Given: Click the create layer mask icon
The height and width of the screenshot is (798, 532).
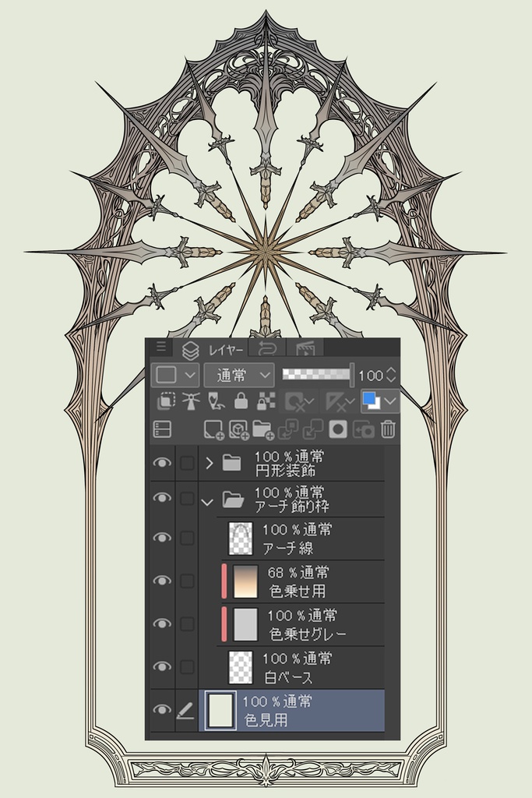Looking at the screenshot, I should pyautogui.click(x=338, y=429).
